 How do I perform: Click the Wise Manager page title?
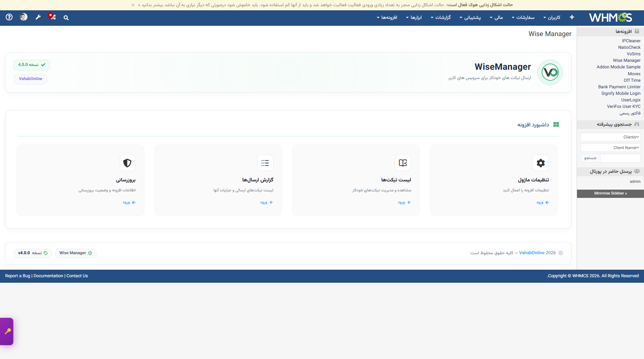(x=550, y=34)
